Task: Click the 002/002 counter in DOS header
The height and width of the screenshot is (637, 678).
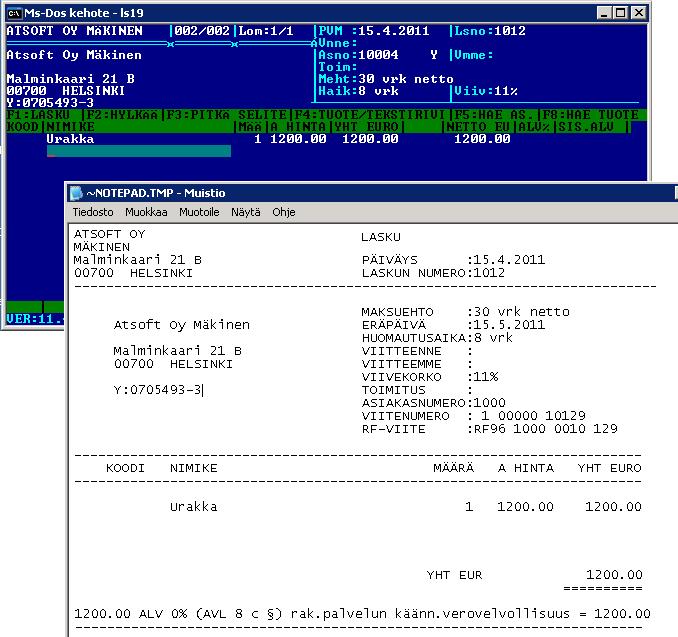Action: [201, 31]
